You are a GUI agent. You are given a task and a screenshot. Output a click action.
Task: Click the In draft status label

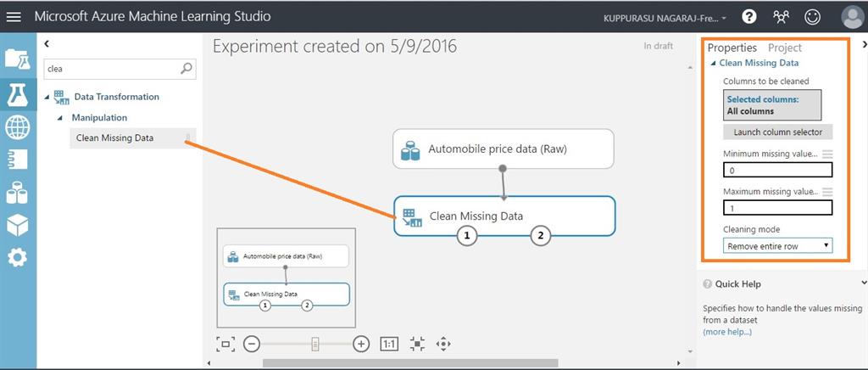click(658, 46)
